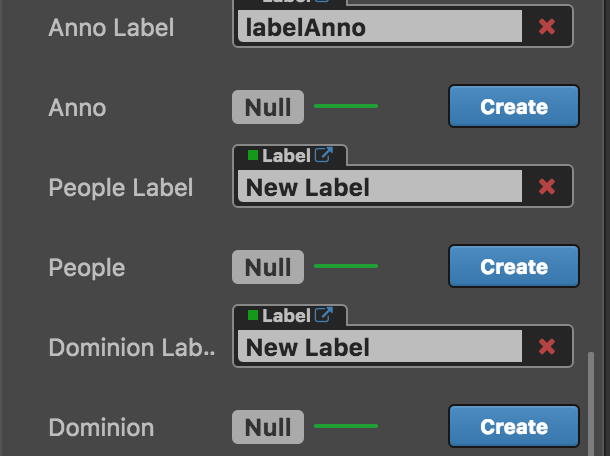610x456 pixels.
Task: Click the Dominion Label 'New Label' field
Action: pyautogui.click(x=380, y=347)
